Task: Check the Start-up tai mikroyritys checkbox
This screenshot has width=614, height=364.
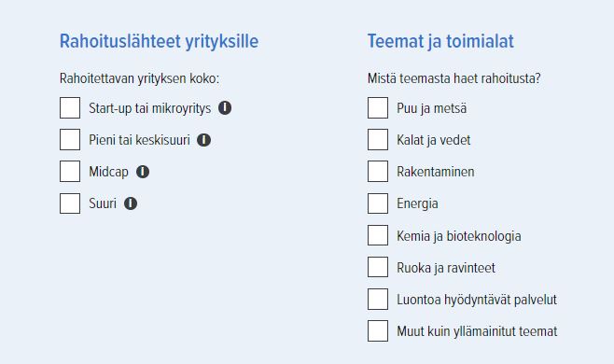Action: click(70, 107)
